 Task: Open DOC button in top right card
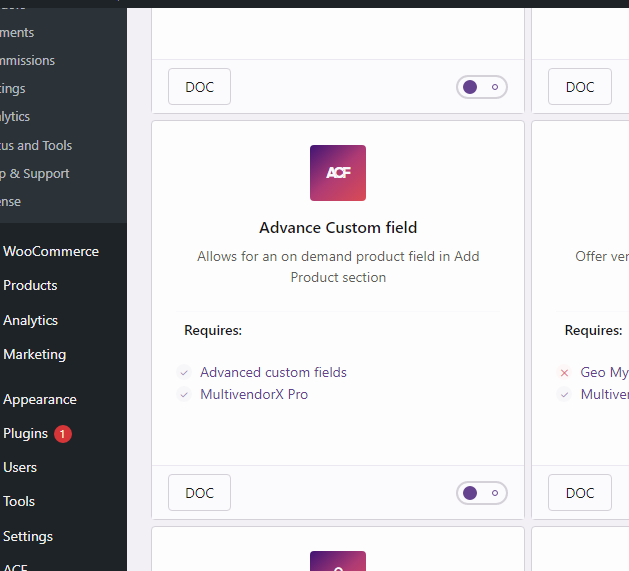(x=580, y=87)
